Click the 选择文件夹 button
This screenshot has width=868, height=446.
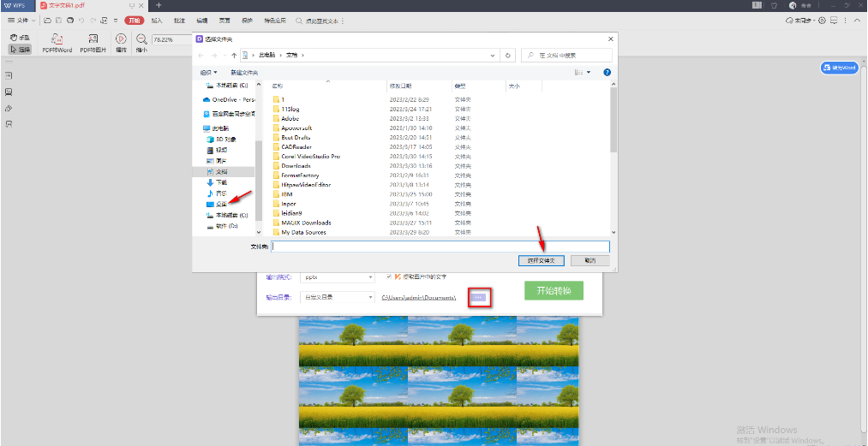(541, 260)
